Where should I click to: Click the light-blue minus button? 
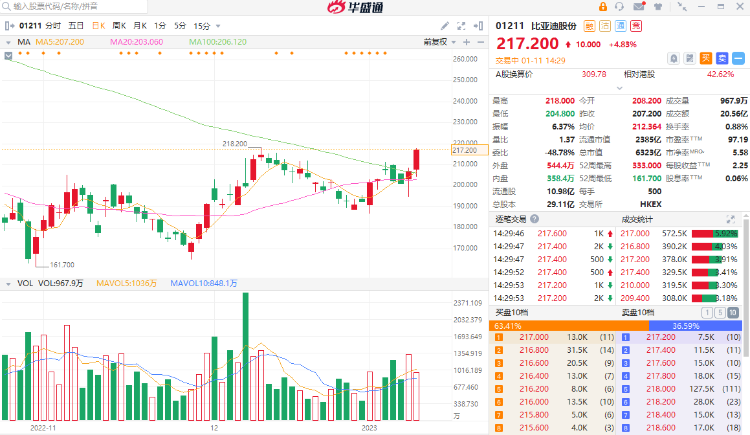[x=739, y=58]
